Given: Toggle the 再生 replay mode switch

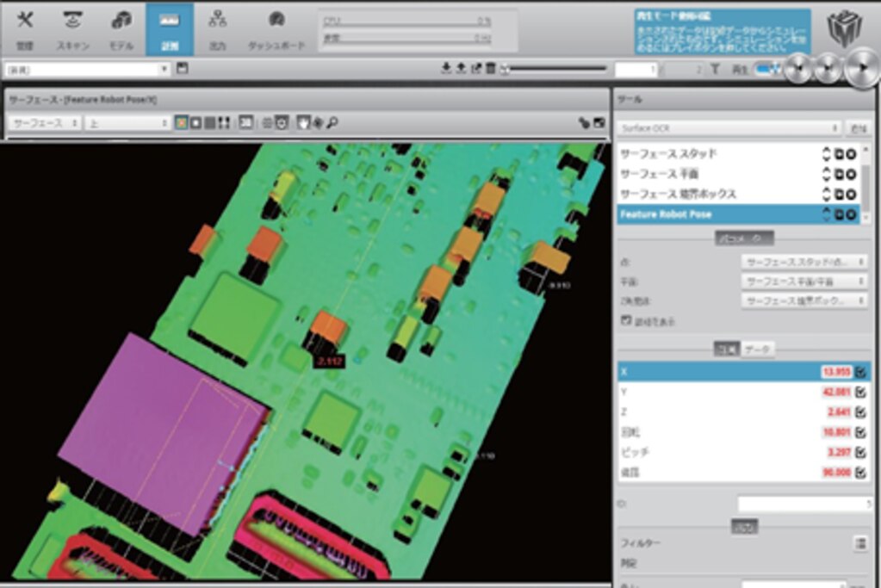Looking at the screenshot, I should (766, 69).
